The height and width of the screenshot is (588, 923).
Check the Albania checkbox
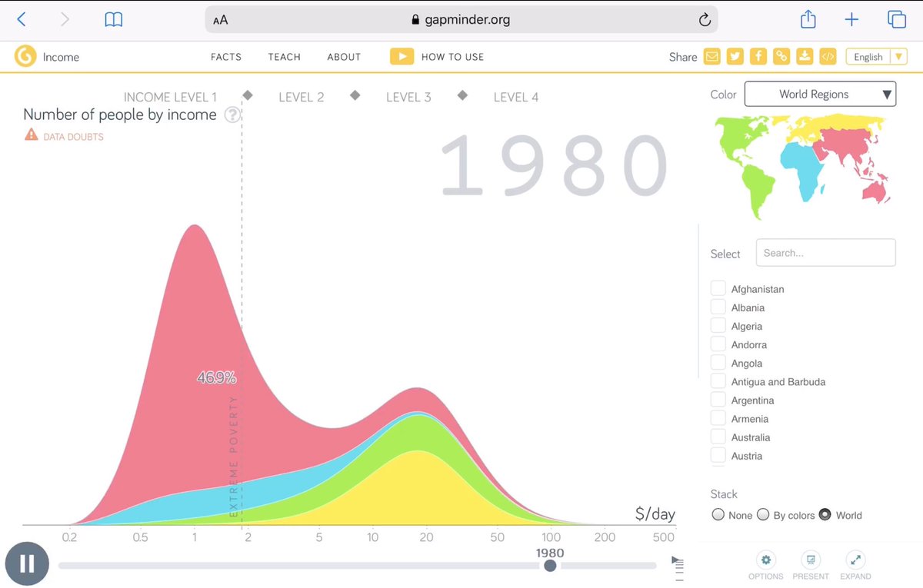click(x=718, y=307)
